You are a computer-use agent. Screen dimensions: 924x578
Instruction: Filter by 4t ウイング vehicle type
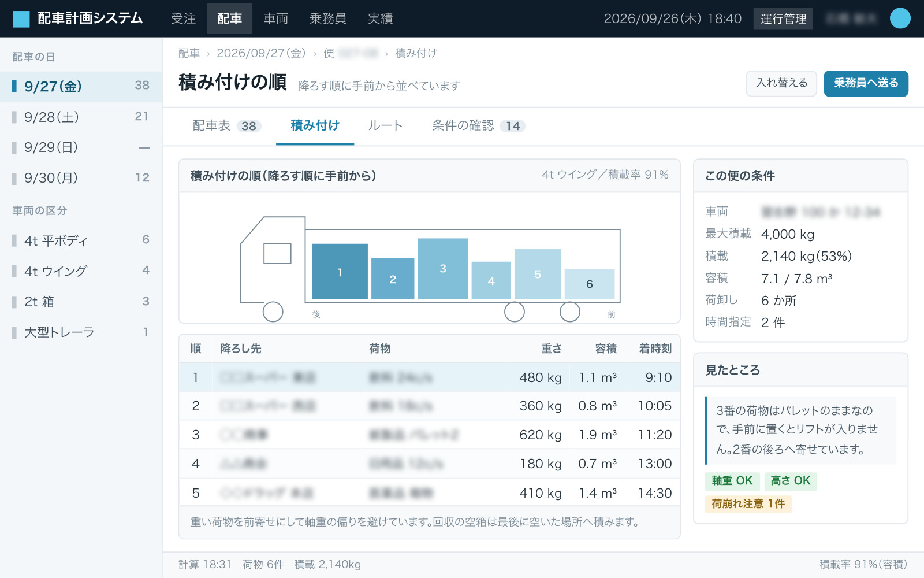81,271
